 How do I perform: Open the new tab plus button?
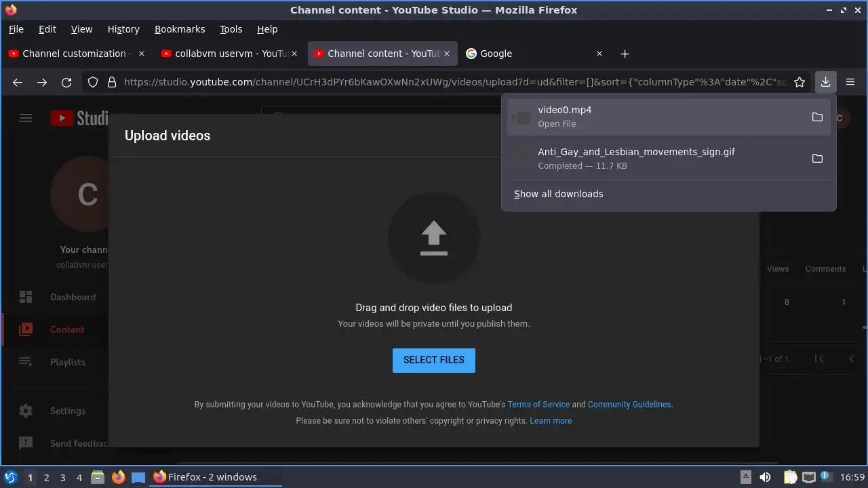point(625,54)
